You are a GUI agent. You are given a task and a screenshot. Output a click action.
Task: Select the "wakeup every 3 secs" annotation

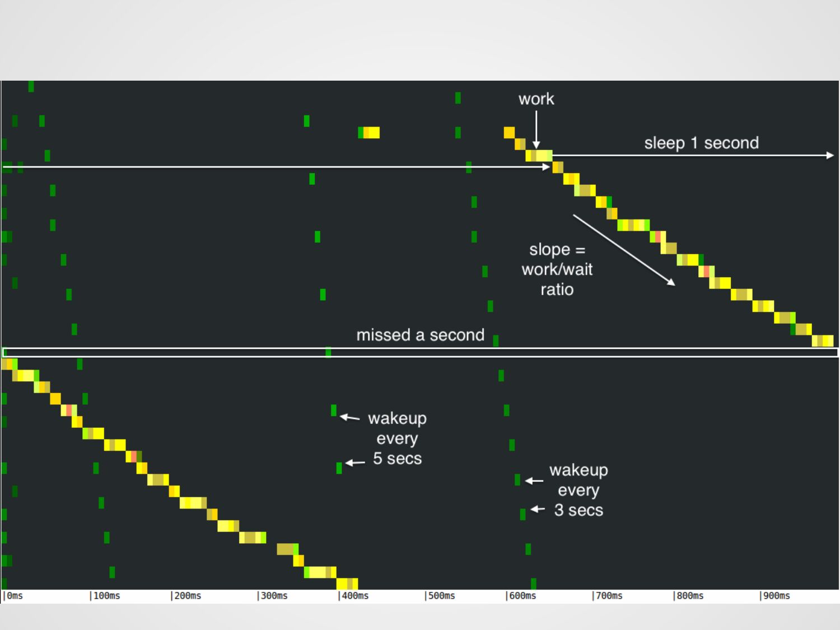click(x=578, y=490)
